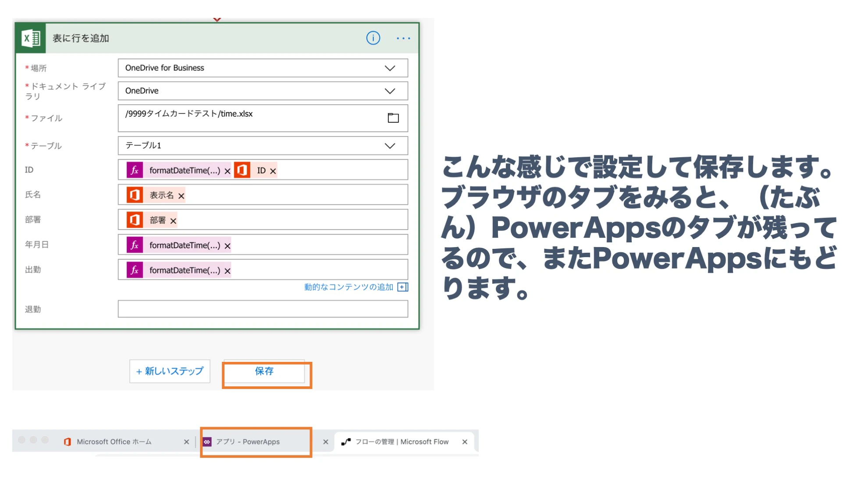Click the empty 退勤 input field
Viewport: 868px width, 488px height.
(263, 309)
